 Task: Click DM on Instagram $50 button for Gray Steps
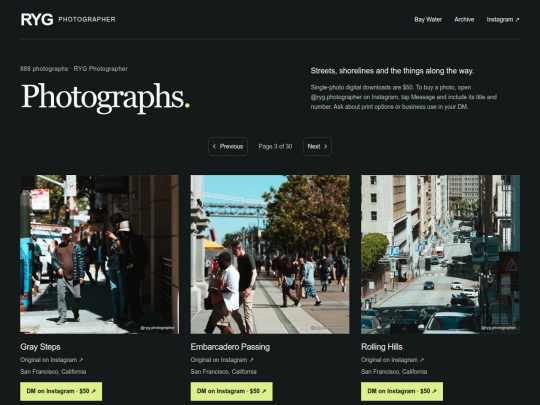pyautogui.click(x=61, y=391)
